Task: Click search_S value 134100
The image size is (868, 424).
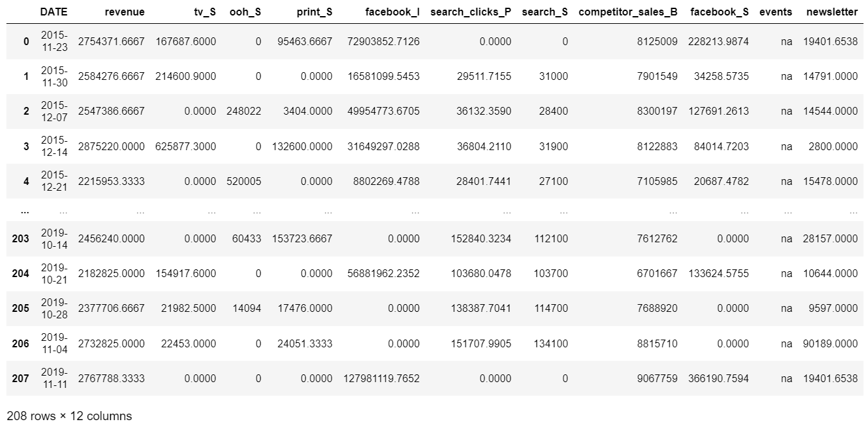Action: click(x=551, y=343)
